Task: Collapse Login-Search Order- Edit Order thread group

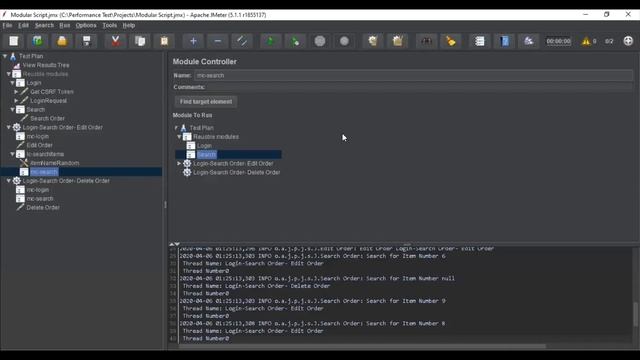Action: point(9,127)
